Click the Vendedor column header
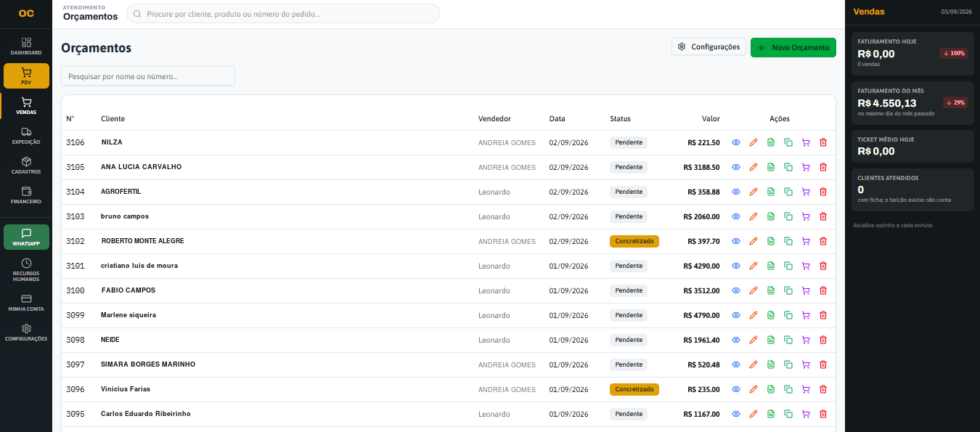Screen dimensions: 980x432 494,119
